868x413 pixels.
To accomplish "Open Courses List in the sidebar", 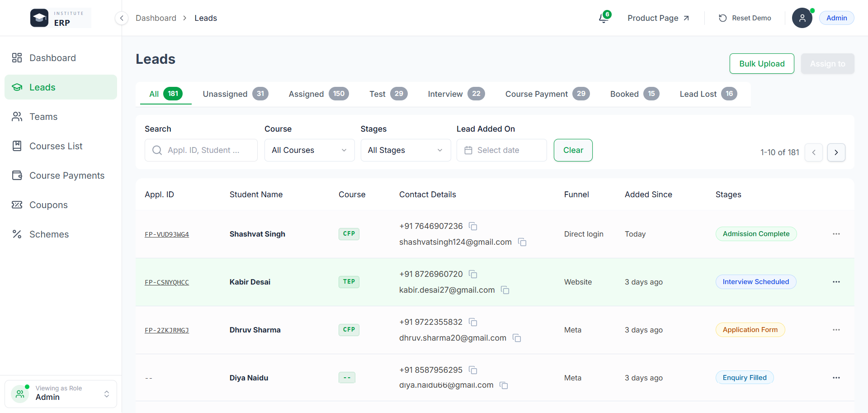I will 61,146.
